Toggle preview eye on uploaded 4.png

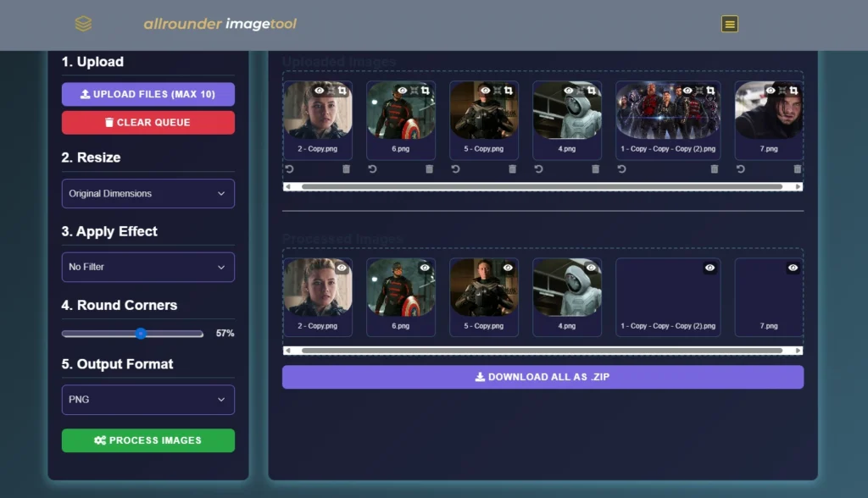tap(569, 90)
